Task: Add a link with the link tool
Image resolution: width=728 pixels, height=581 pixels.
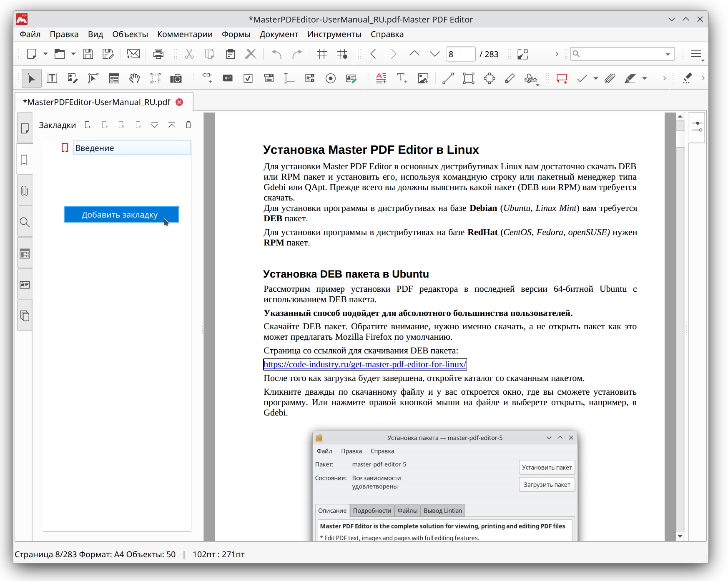Action: pos(207,78)
